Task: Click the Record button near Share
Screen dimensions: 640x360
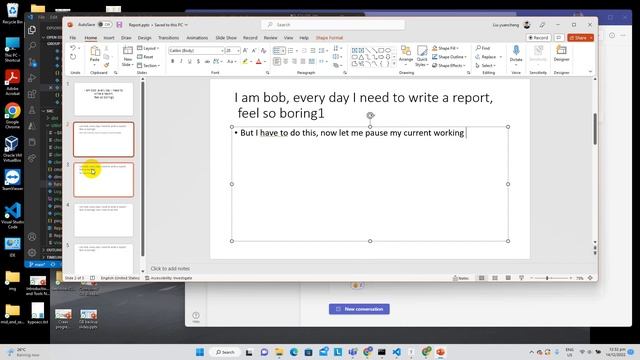Action: [538, 38]
